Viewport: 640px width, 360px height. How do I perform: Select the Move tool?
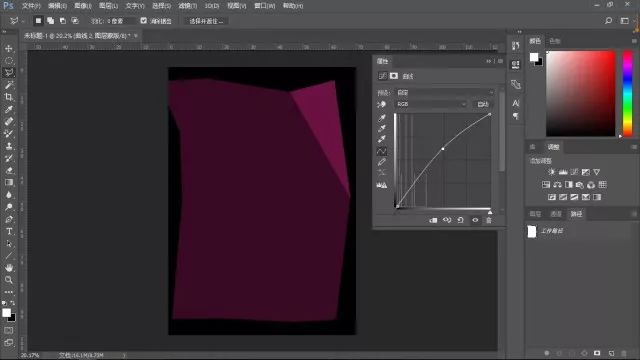coord(9,49)
